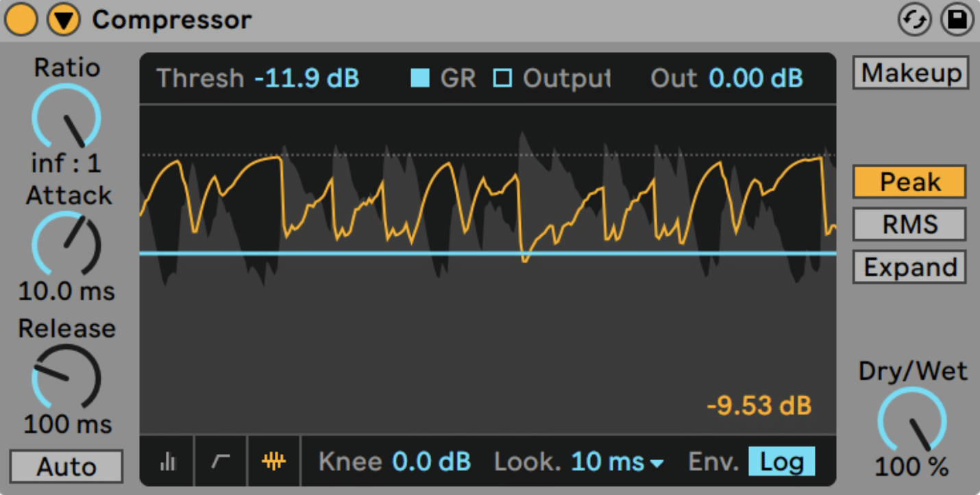This screenshot has width=980, height=495.
Task: Click the -9.53 dB gain reduction readout
Action: point(759,405)
